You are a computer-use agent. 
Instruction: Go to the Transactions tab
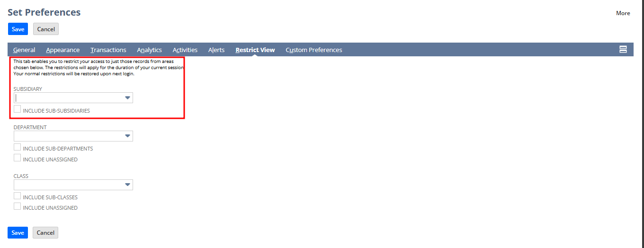click(x=108, y=50)
